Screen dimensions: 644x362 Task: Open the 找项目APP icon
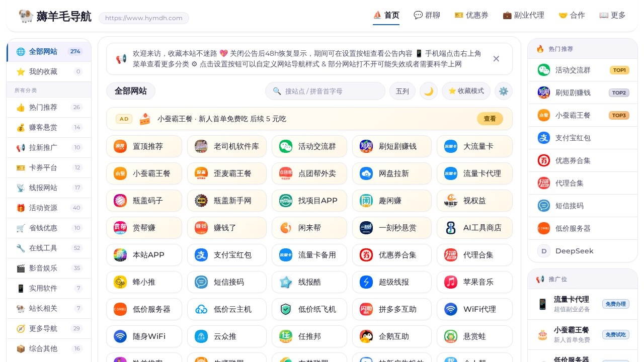[286, 201]
